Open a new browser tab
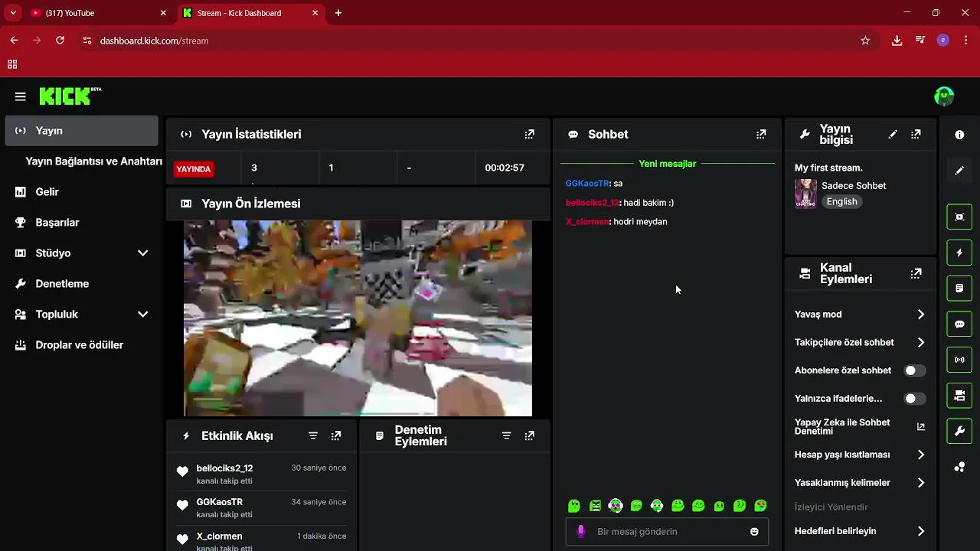Viewport: 980px width, 551px height. click(x=338, y=13)
